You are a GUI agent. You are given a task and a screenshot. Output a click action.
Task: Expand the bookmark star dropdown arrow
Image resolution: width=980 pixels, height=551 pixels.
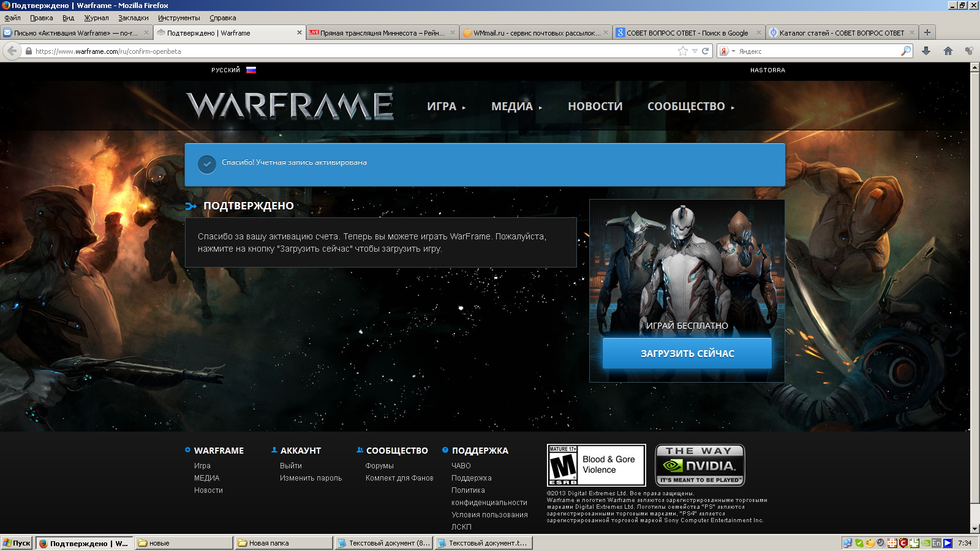[x=695, y=51]
